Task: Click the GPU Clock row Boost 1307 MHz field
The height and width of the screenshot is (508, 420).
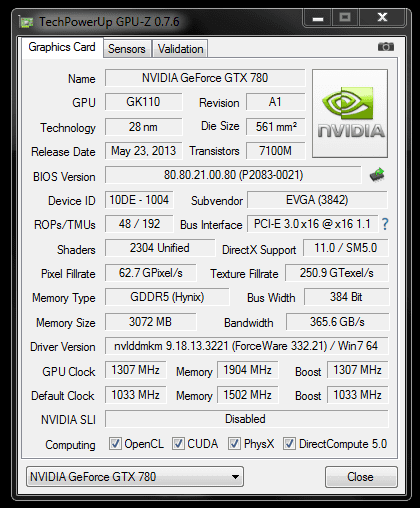Action: (358, 370)
